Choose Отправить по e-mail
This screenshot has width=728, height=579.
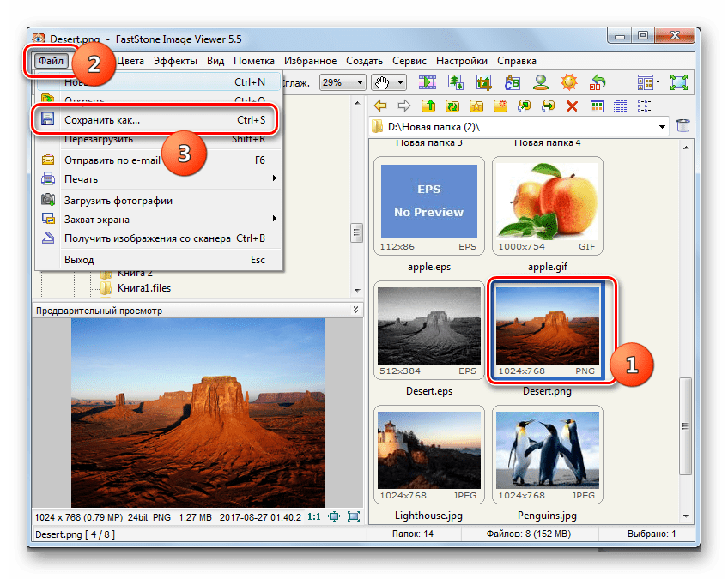tap(159, 160)
